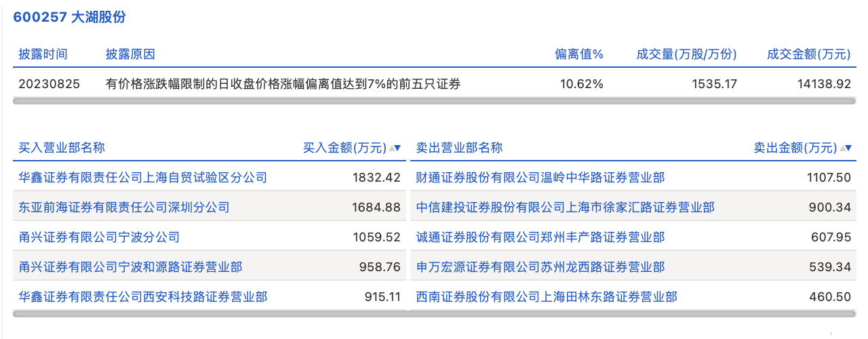Select 诚通证券郑州丰产路证券营业部 row

(x=540, y=237)
